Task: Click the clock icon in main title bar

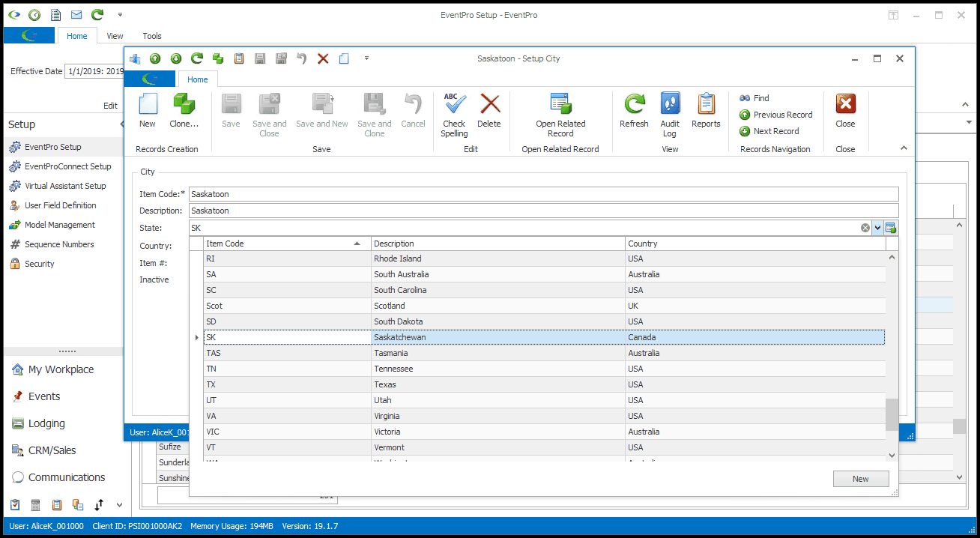Action: pyautogui.click(x=34, y=15)
